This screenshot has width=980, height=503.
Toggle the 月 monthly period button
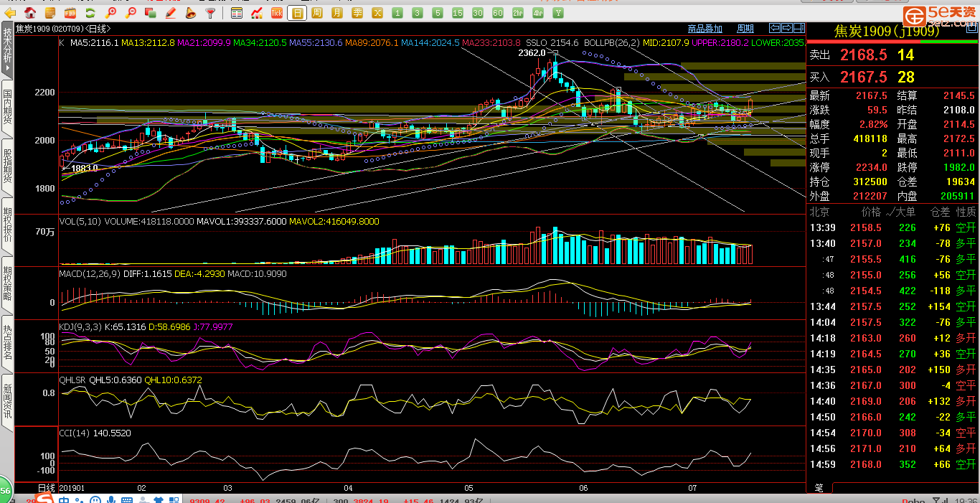coord(337,13)
